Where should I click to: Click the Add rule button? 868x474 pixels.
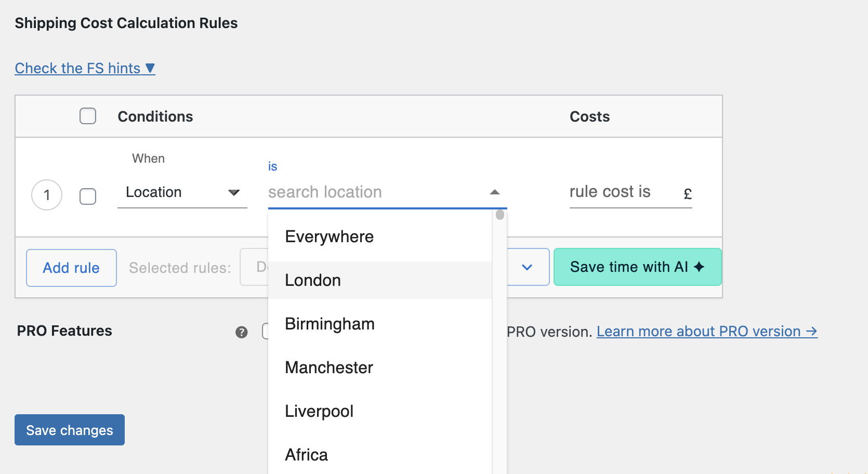tap(71, 268)
